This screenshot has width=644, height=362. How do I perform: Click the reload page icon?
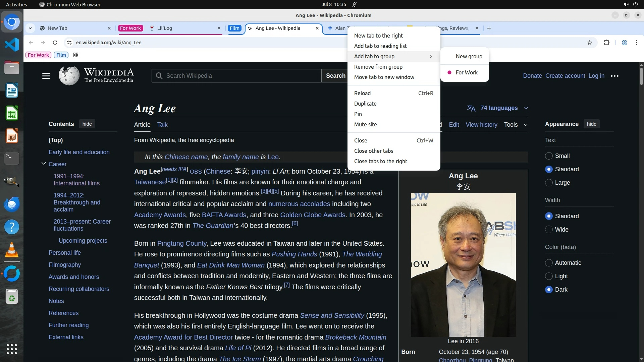[55, 43]
